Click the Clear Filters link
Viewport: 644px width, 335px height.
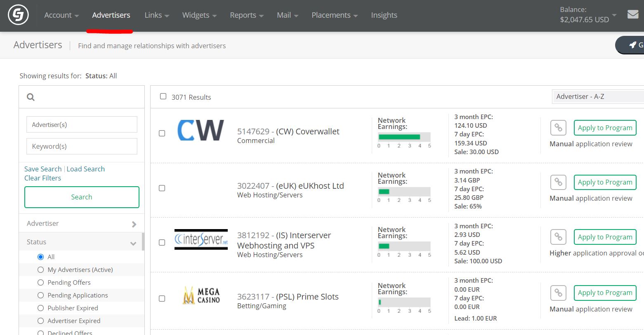42,178
